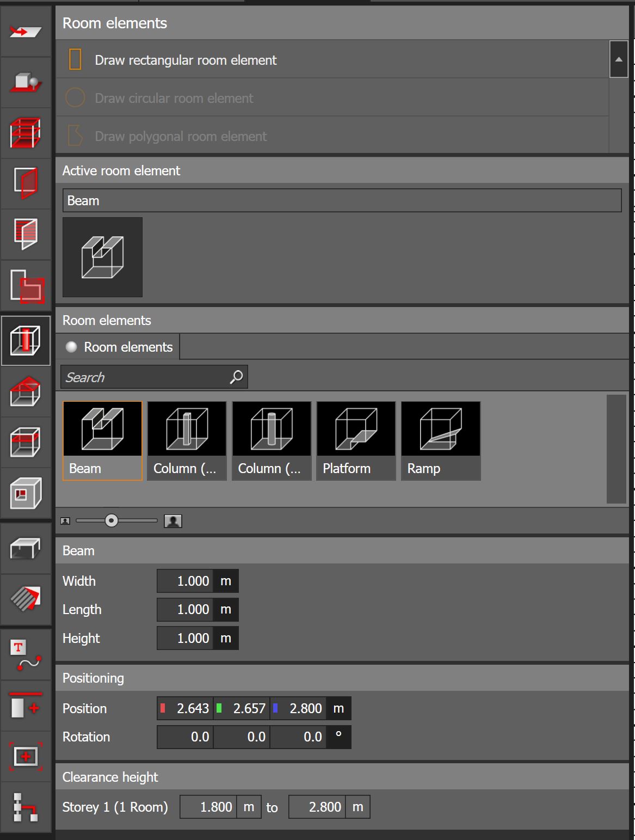635x840 pixels.
Task: Click the large thumbnails icon
Action: 173,521
